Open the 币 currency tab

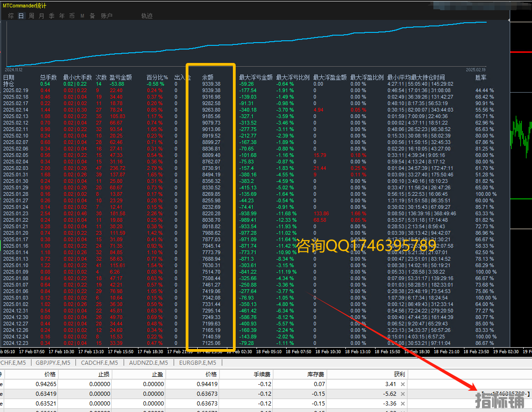72,16
